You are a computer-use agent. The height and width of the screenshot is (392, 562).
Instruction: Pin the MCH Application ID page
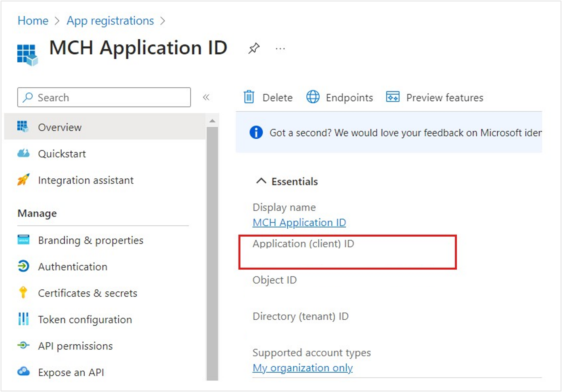(x=254, y=48)
